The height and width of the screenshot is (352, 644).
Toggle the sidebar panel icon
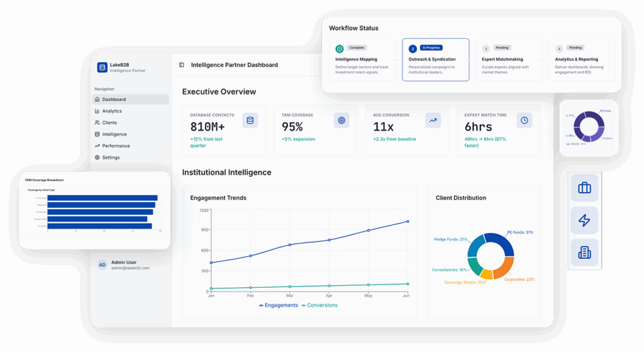coord(182,65)
